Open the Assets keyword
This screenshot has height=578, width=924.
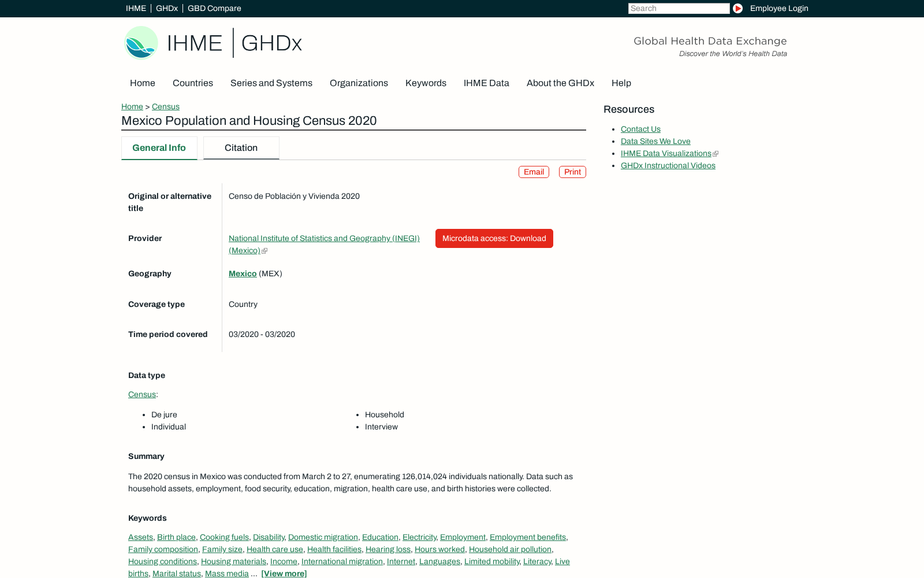coord(140,537)
